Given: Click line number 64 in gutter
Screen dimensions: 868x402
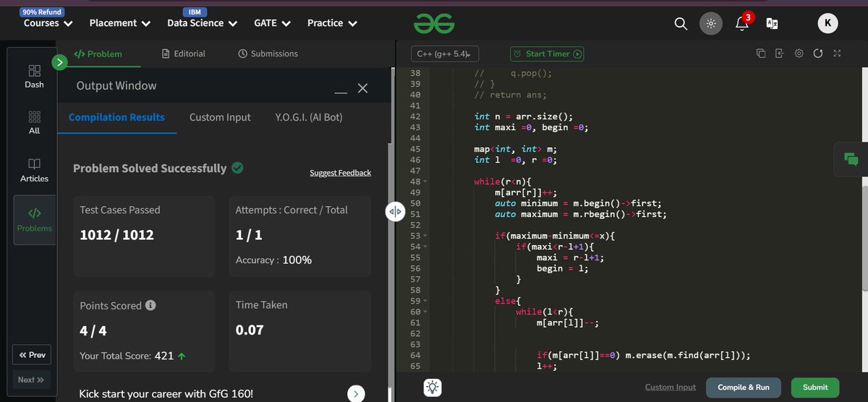Looking at the screenshot, I should pyautogui.click(x=415, y=355).
